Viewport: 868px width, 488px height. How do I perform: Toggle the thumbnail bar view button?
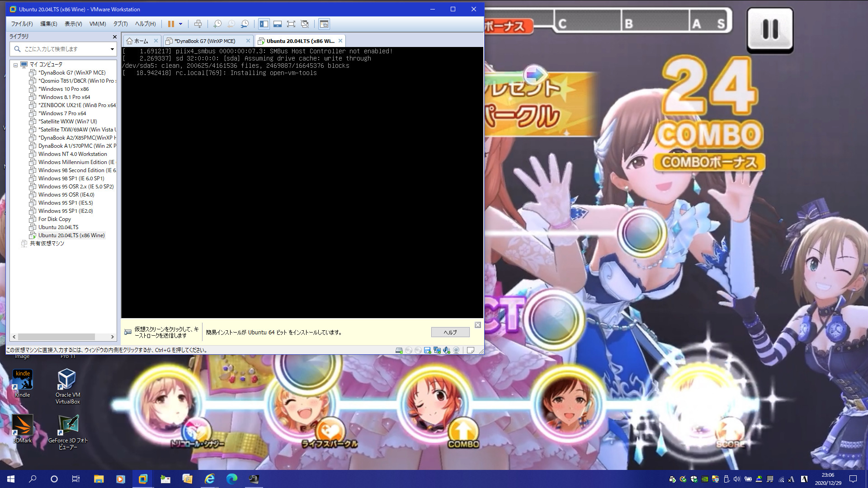(278, 24)
